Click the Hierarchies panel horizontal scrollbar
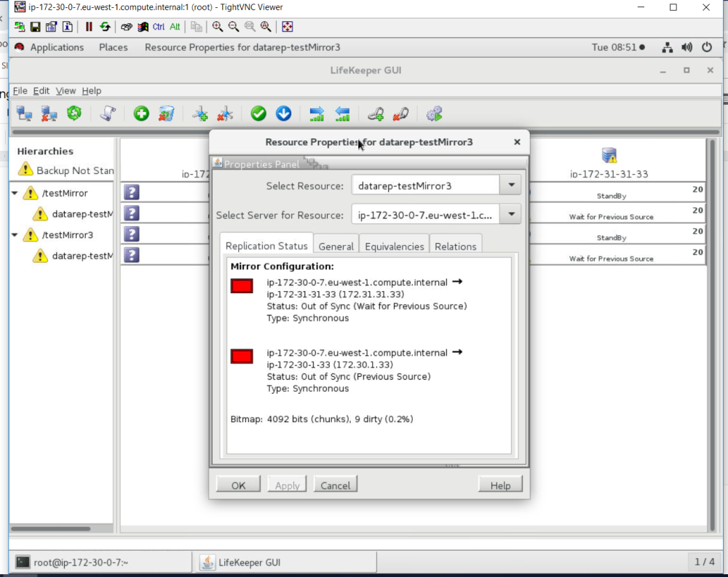728x577 pixels. pyautogui.click(x=51, y=529)
